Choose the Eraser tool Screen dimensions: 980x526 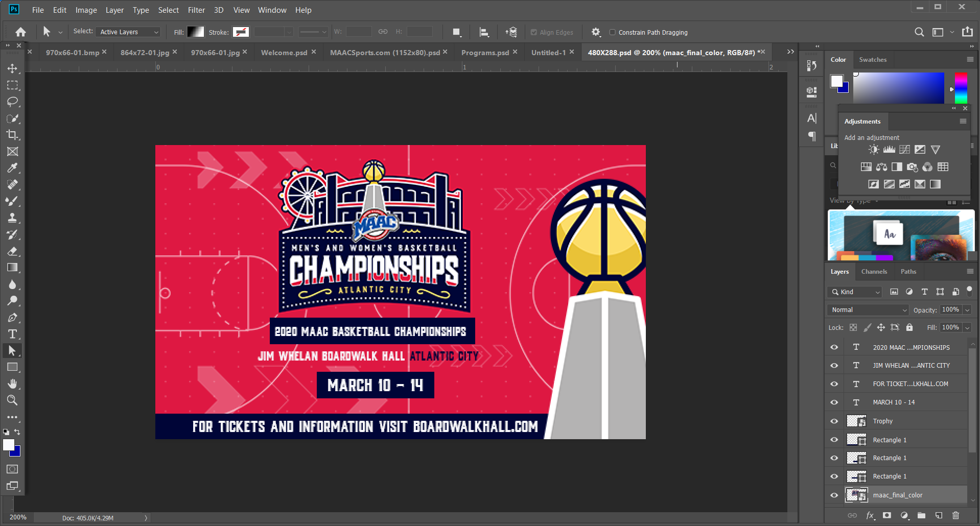pos(12,251)
